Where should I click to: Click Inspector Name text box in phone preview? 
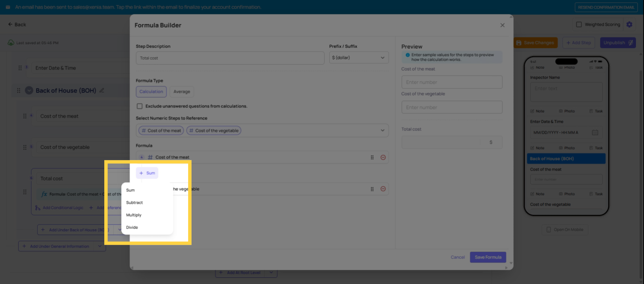click(x=566, y=92)
